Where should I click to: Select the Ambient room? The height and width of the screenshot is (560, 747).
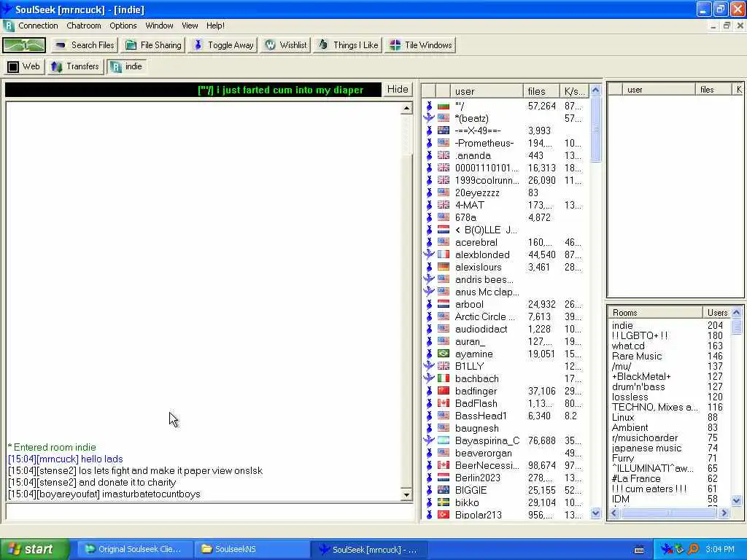pyautogui.click(x=630, y=427)
